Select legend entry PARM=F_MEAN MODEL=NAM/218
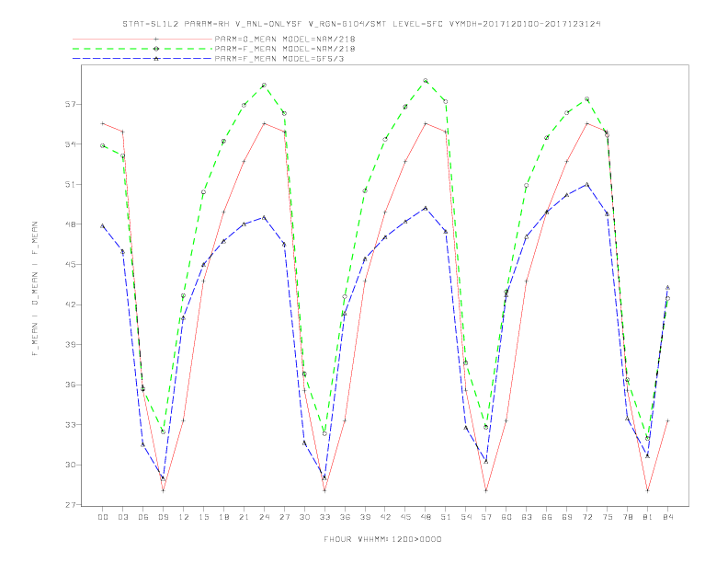 click(285, 49)
